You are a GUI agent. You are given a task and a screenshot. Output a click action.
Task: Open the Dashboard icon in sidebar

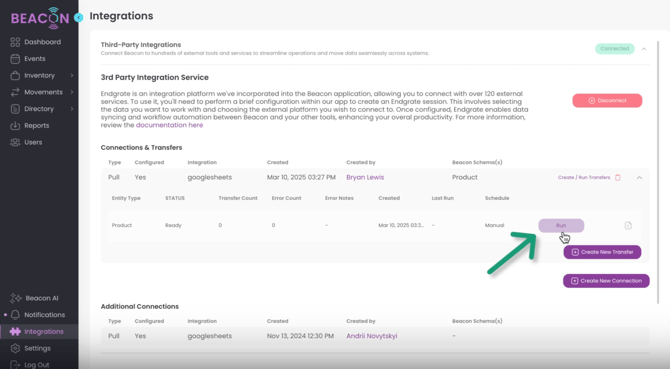click(15, 42)
